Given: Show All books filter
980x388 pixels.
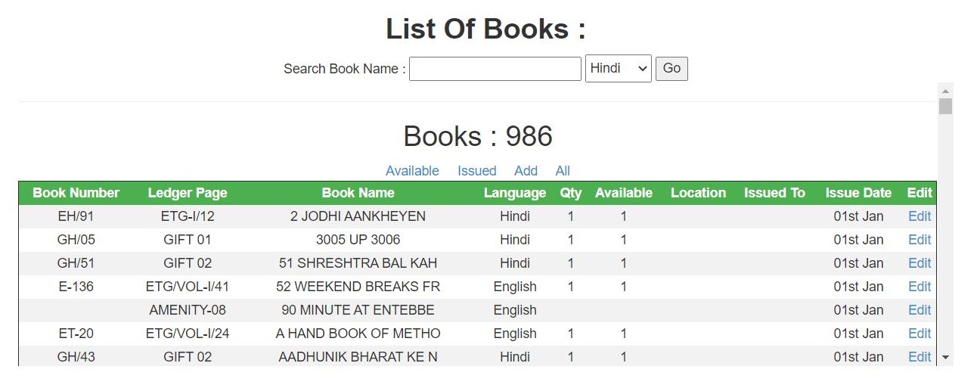Looking at the screenshot, I should 563,171.
